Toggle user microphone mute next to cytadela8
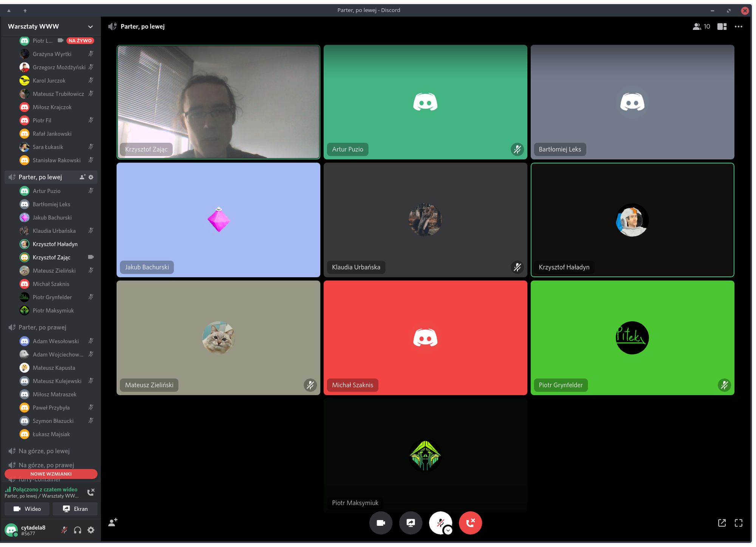Image resolution: width=756 pixels, height=547 pixels. (x=65, y=530)
